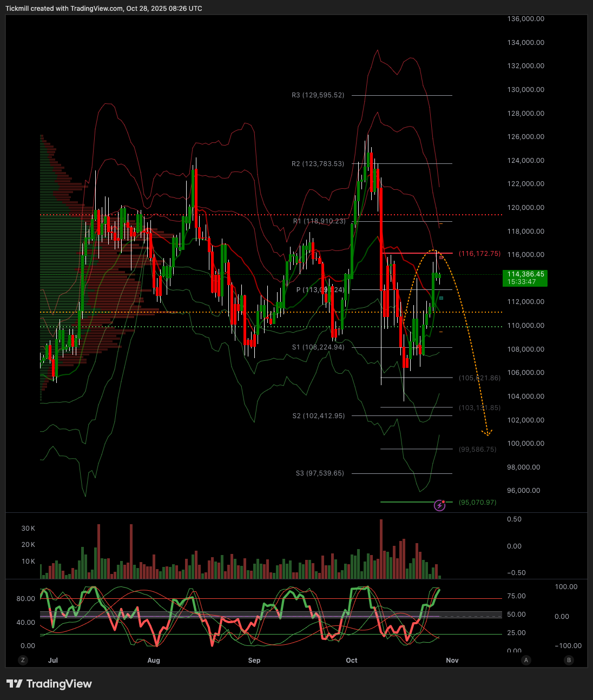Toggle the A auto-scale button
This screenshot has width=593, height=700.
[526, 660]
